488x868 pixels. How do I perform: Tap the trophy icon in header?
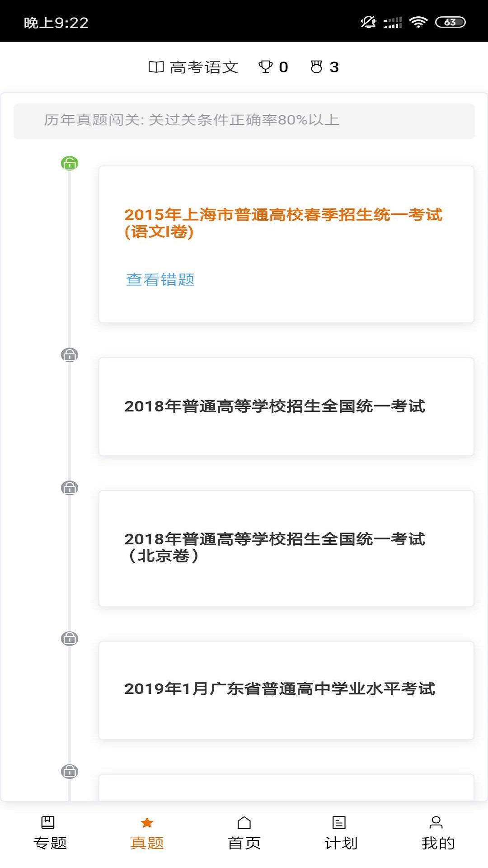click(x=265, y=67)
